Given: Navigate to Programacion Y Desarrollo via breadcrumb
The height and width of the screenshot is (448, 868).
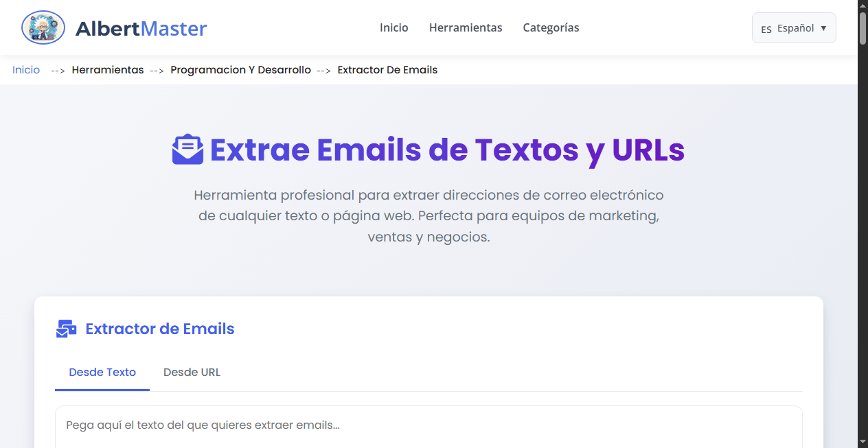Looking at the screenshot, I should point(240,69).
